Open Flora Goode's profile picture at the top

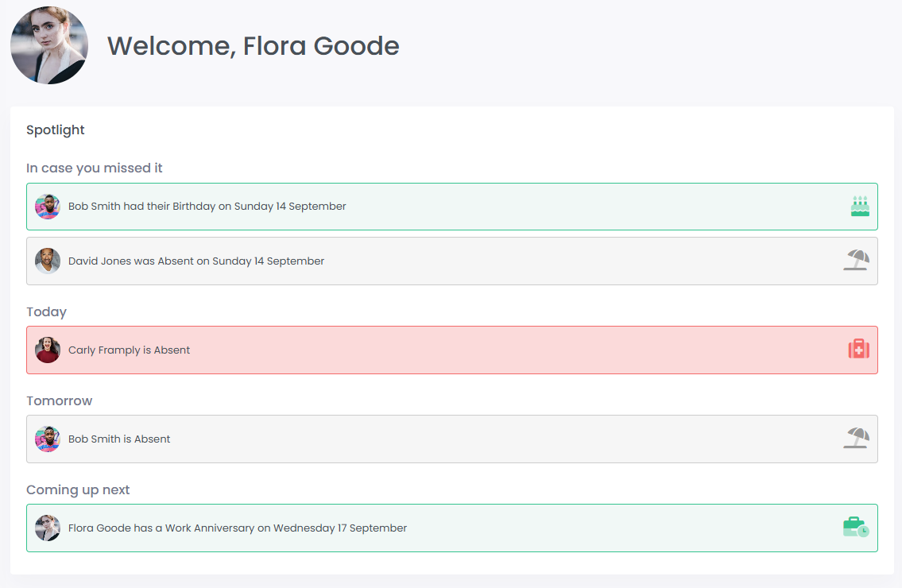pos(48,45)
